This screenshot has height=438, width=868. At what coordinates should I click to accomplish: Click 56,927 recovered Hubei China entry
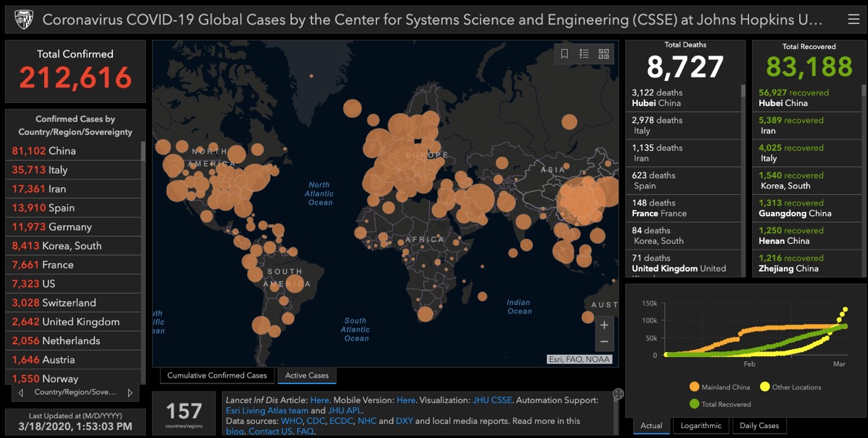tap(805, 98)
